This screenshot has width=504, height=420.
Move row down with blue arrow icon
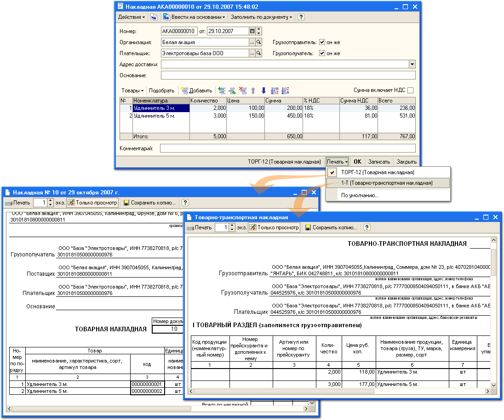tap(263, 91)
